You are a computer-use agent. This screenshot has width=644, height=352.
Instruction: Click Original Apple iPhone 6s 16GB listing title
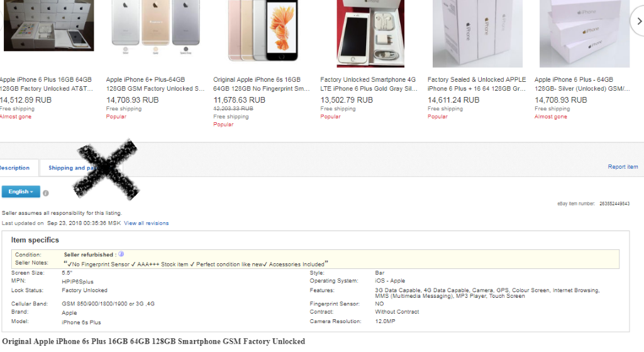262,84
